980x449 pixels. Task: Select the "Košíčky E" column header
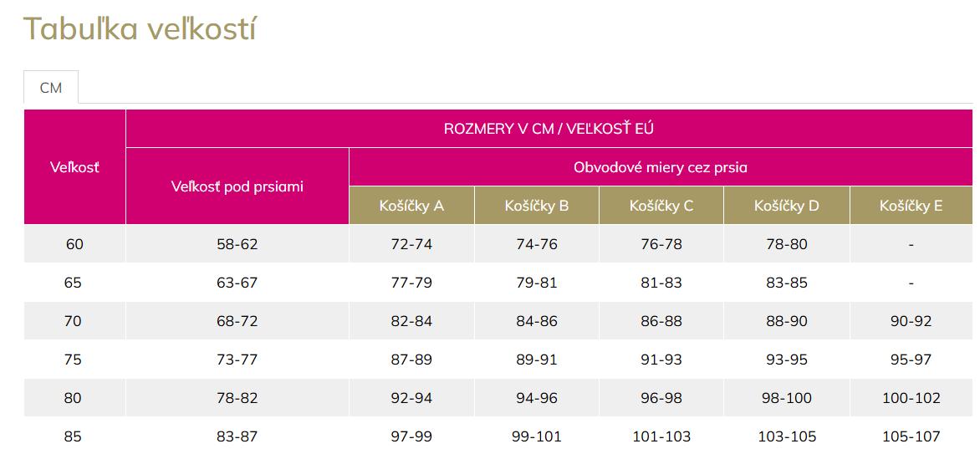click(911, 206)
